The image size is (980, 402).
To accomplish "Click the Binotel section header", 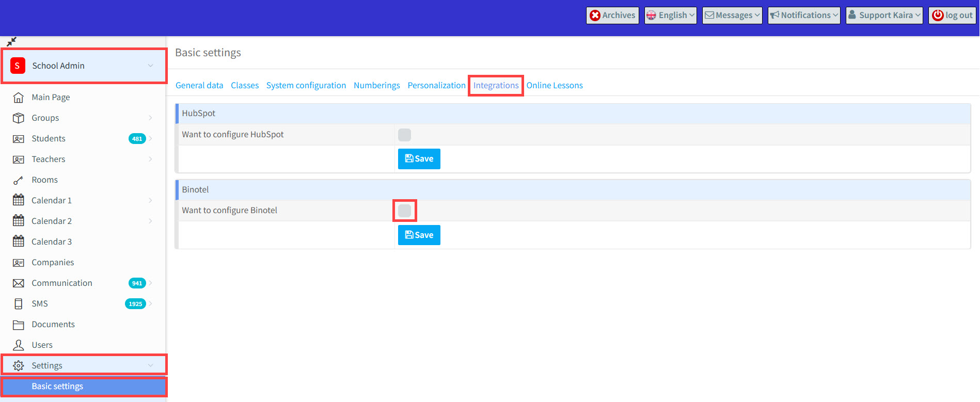I will click(573, 190).
